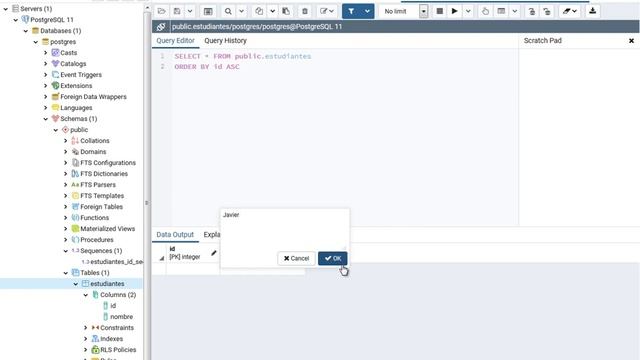
Task: Click the Delete rows trash icon
Action: [305, 11]
